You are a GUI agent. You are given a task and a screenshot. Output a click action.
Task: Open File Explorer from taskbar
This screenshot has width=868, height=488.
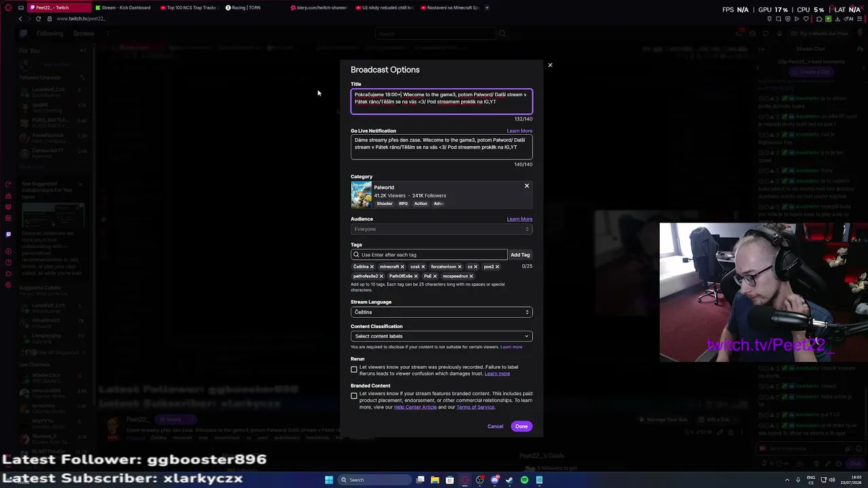coord(435,480)
